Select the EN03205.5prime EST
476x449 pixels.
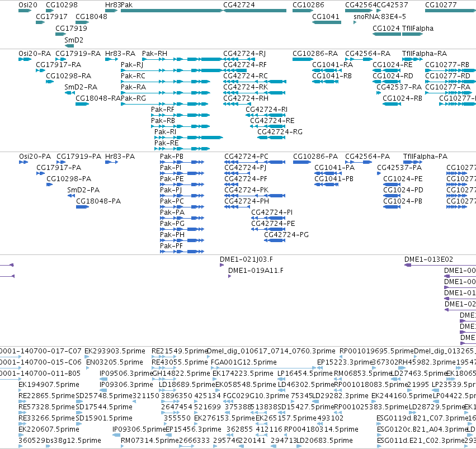88,368
